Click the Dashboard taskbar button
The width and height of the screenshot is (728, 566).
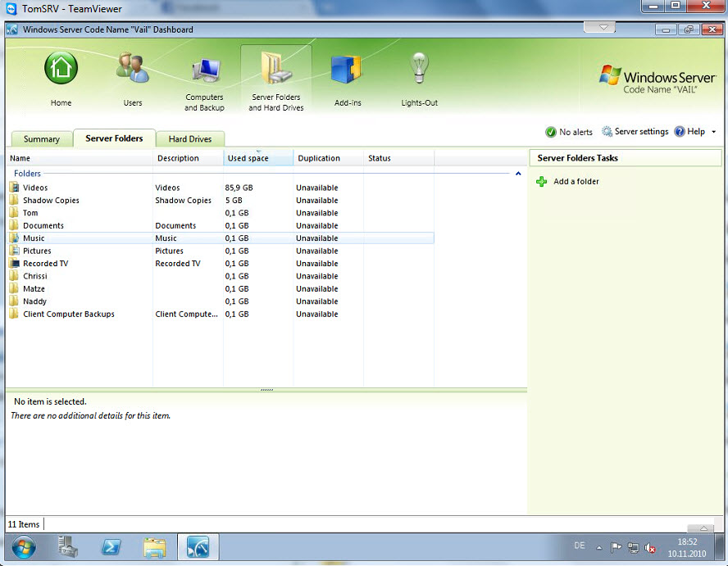[x=198, y=547]
